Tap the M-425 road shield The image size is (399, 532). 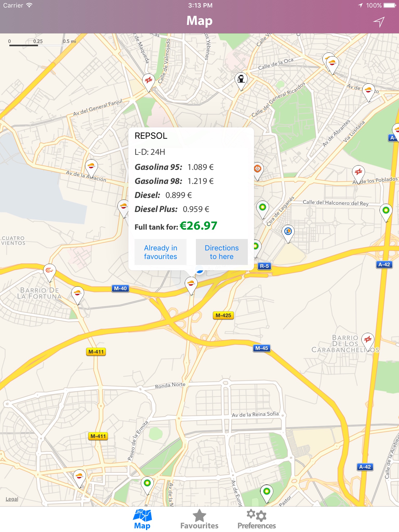[223, 315]
